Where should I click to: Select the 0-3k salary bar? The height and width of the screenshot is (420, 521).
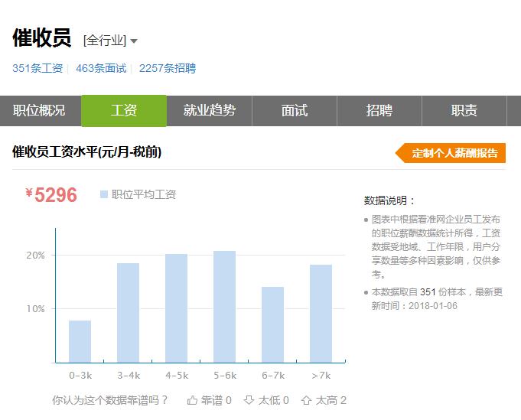click(x=80, y=341)
